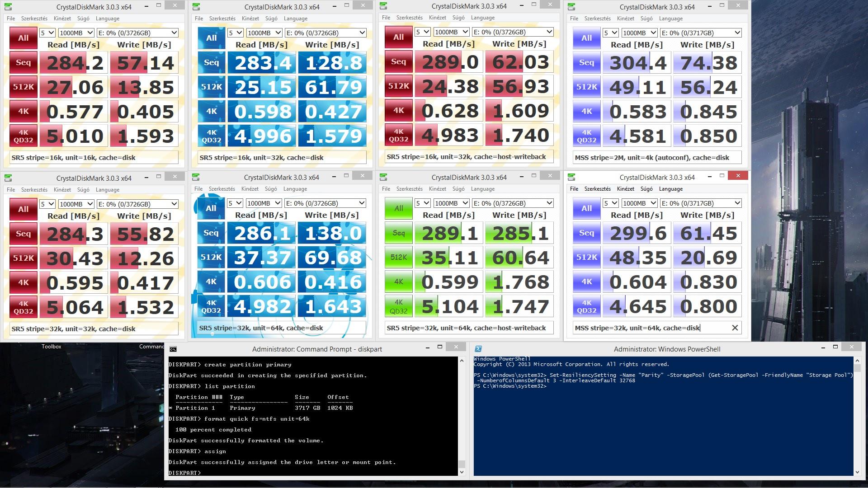
Task: Click the comment field 'SR5 stripe=32k, unit=64k, cache=disk'
Action: 282,328
